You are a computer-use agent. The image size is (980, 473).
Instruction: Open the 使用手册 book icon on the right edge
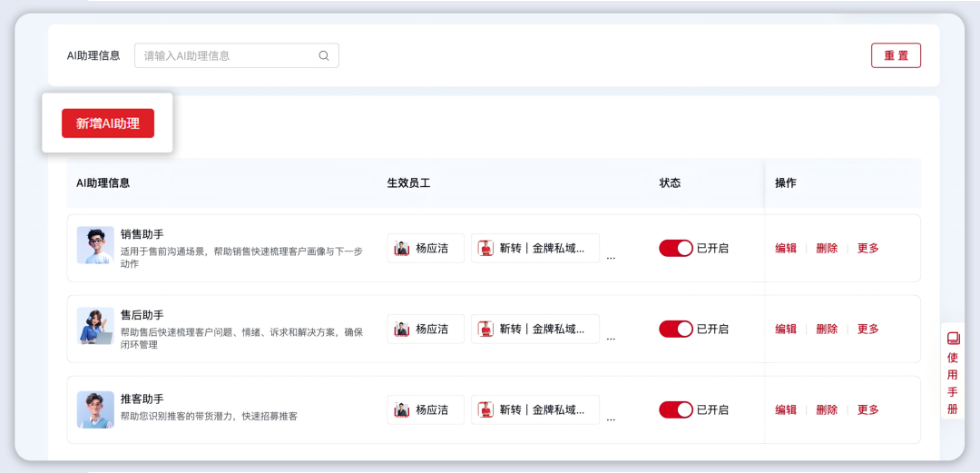953,337
